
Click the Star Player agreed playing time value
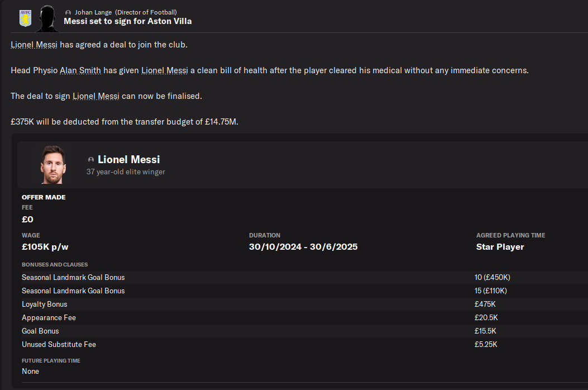pos(500,247)
